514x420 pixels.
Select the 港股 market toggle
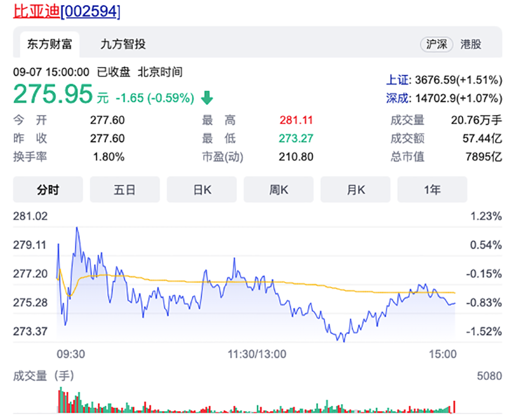471,44
